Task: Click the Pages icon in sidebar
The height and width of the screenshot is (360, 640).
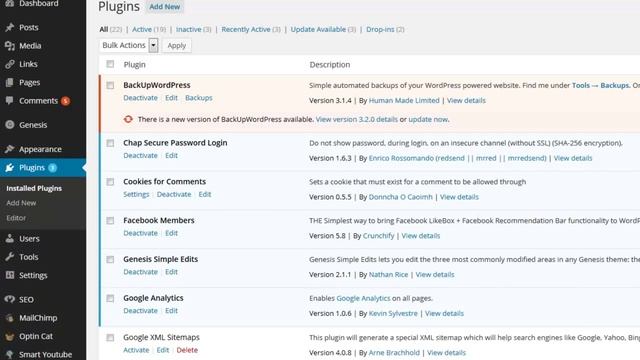Action: (x=10, y=82)
